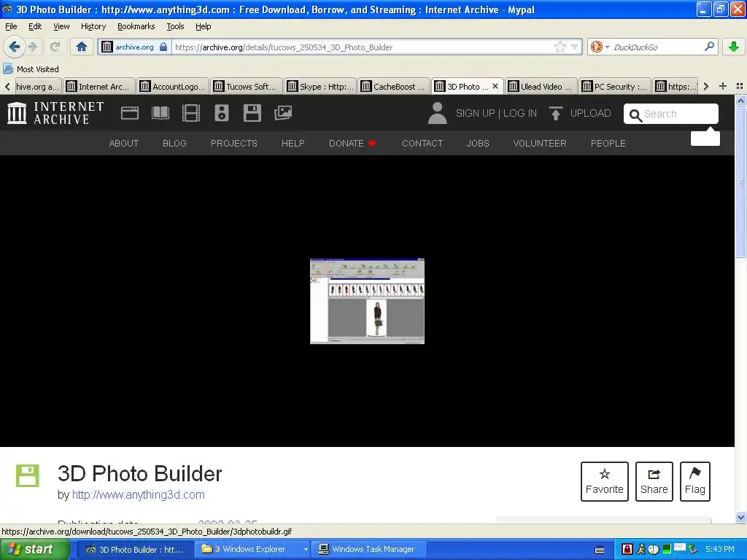Open the Audio (speaker) section icon

click(x=222, y=113)
